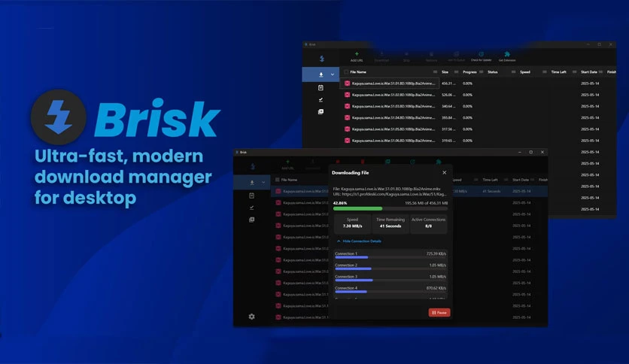This screenshot has height=364, width=629.
Task: Tick the select-all checkbox beside File Name in front window
Action: pos(277,180)
